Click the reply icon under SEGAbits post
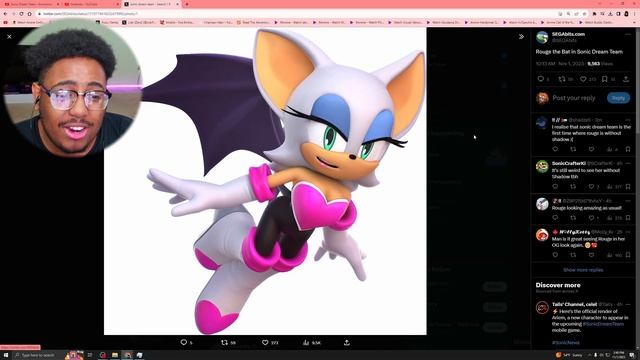The height and width of the screenshot is (360, 640). pos(541,79)
